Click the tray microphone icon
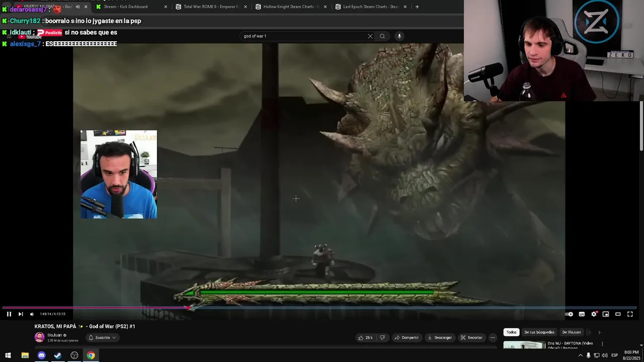 [x=588, y=355]
